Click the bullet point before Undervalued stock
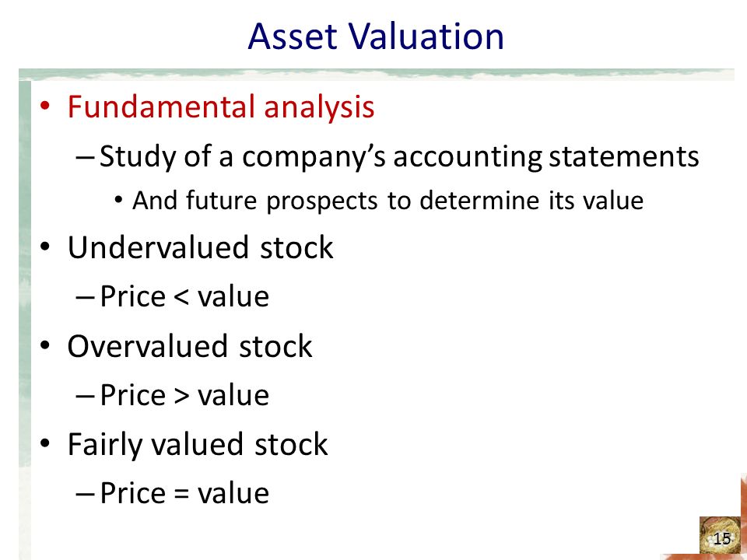The image size is (747, 560). pos(45,247)
